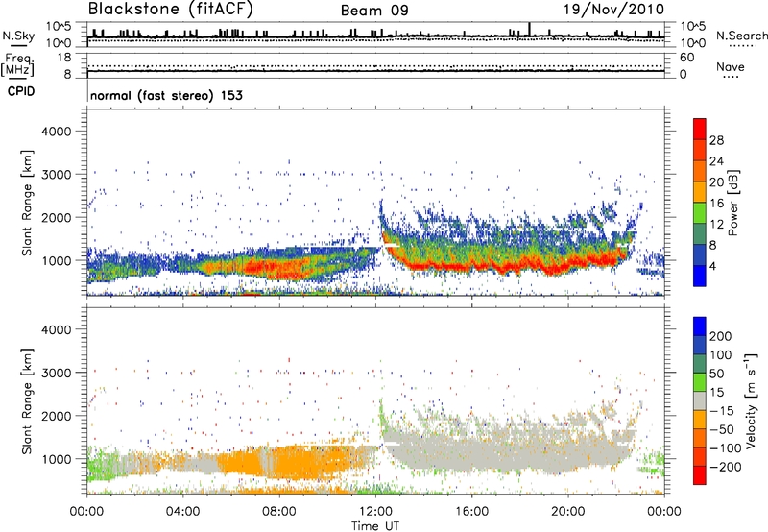
Task: Click the 'Nave' legend label
Action: (x=731, y=67)
